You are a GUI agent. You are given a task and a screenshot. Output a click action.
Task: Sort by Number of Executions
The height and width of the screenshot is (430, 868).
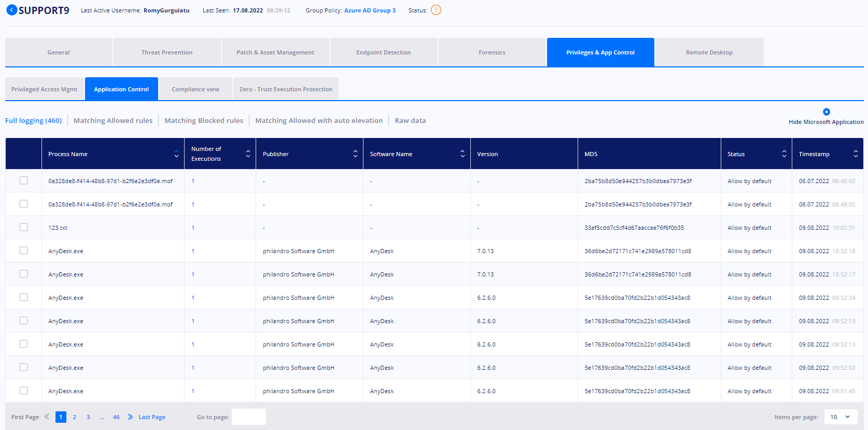(x=248, y=154)
